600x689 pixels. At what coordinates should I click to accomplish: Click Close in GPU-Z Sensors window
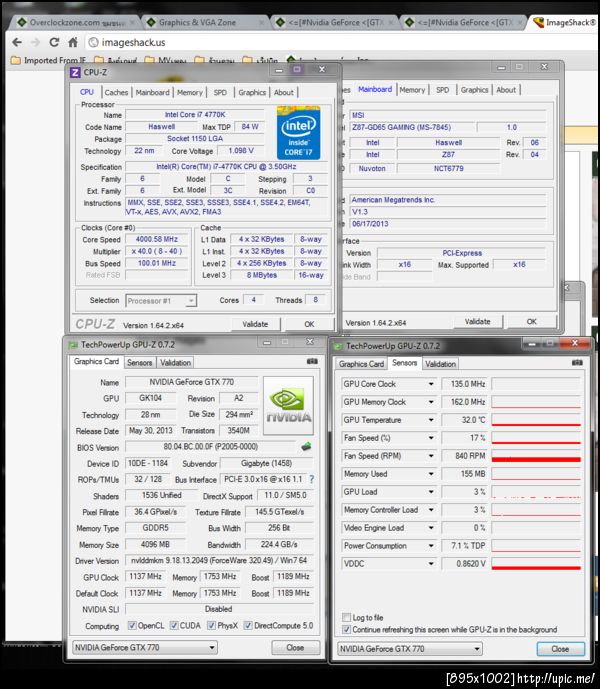point(560,649)
